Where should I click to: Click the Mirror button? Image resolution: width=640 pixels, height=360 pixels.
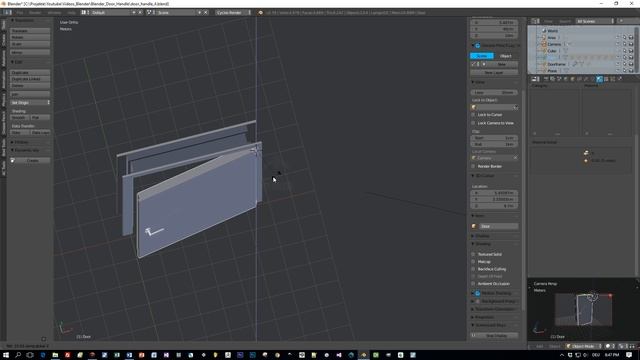[x=30, y=52]
